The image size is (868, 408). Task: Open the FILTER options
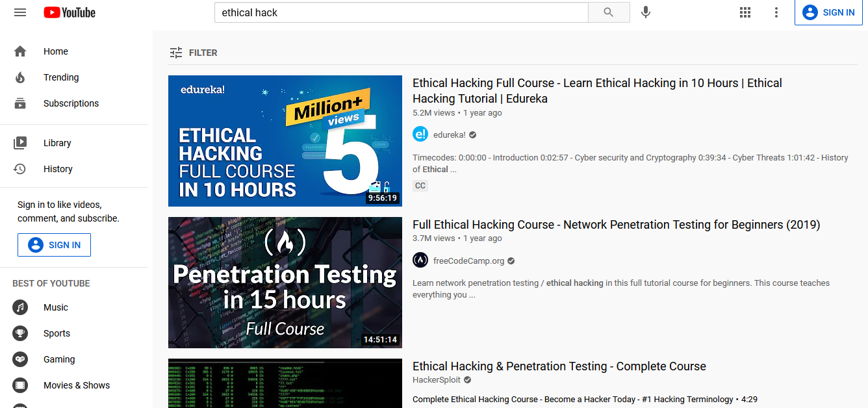pyautogui.click(x=193, y=53)
